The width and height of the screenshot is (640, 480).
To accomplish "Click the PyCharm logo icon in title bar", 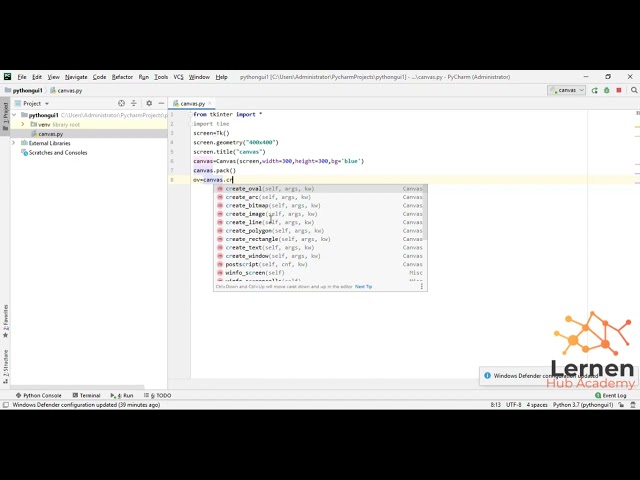I will click(x=7, y=77).
